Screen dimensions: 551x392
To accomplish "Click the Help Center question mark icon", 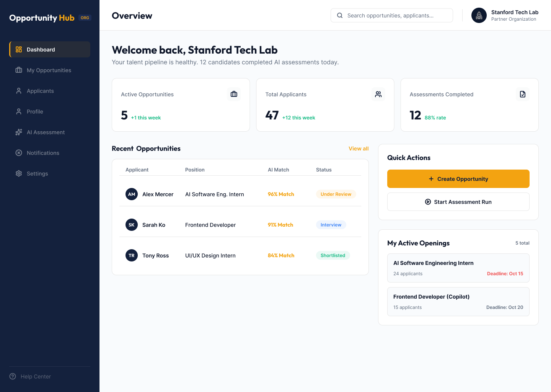I will coord(13,376).
